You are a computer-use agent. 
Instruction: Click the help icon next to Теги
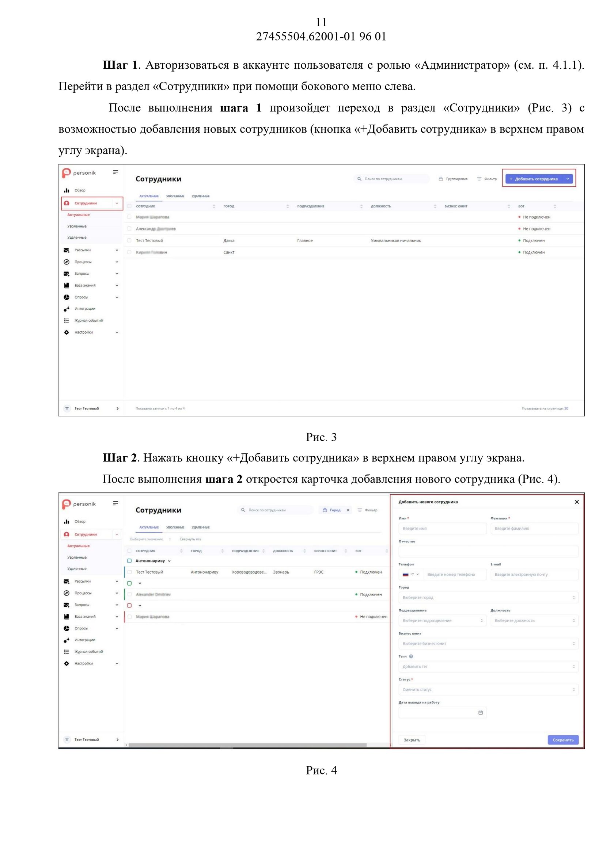point(411,656)
